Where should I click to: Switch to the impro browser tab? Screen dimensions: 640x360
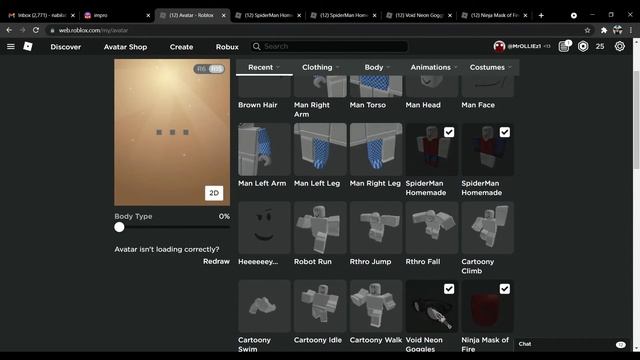tap(117, 15)
